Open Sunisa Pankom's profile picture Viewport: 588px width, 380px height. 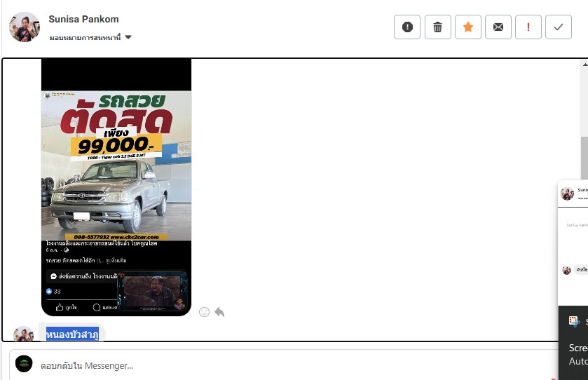pyautogui.click(x=25, y=27)
